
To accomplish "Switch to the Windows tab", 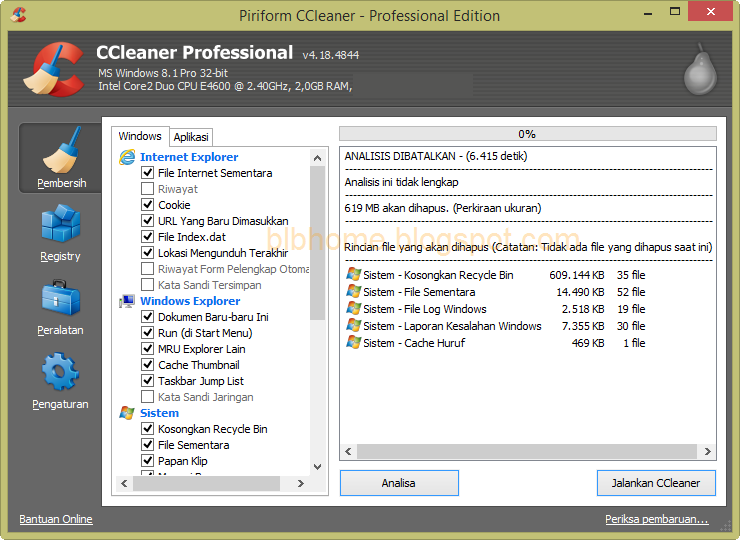I will [x=140, y=136].
